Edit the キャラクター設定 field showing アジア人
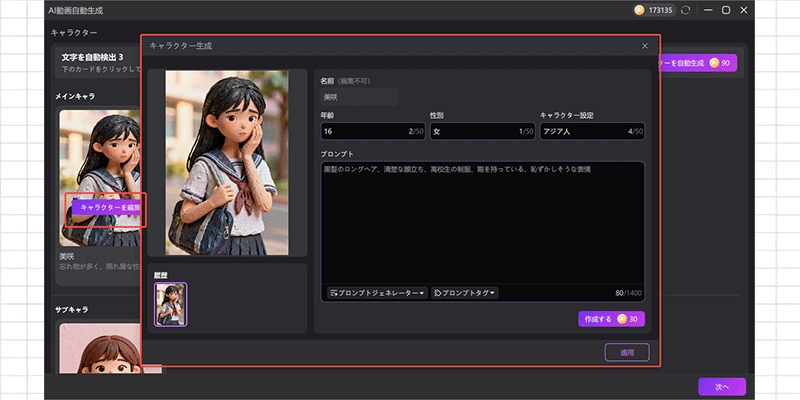 (592, 131)
